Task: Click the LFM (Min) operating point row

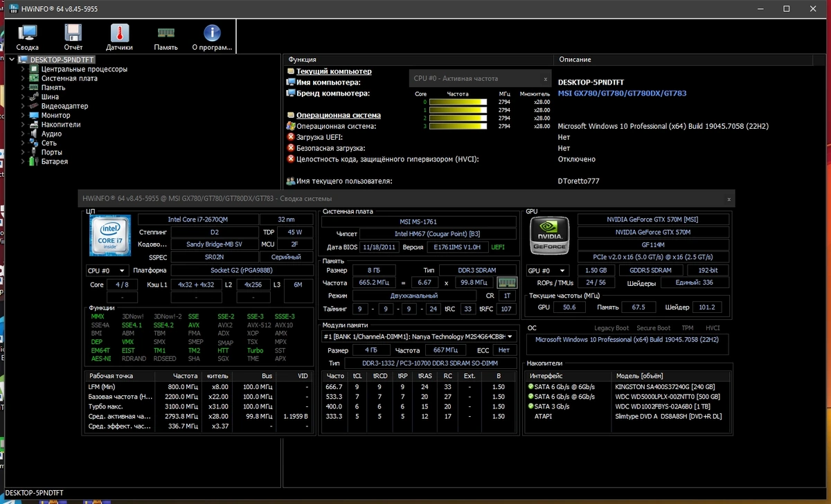Action: (199, 386)
